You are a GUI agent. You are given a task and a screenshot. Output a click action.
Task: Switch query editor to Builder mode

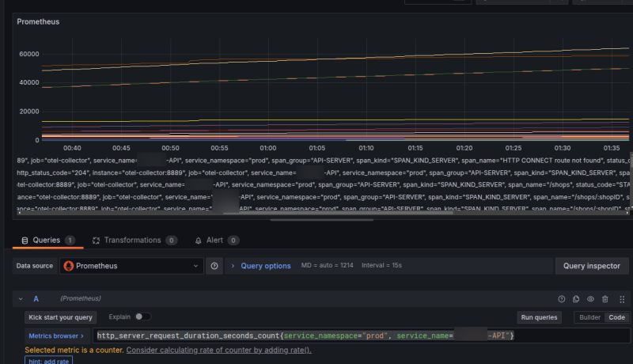588,317
